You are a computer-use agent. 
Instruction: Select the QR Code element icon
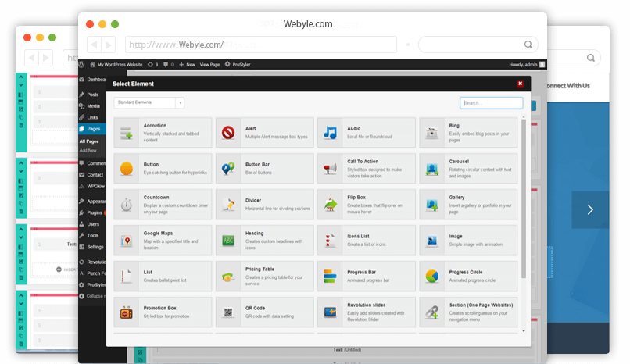coord(228,312)
